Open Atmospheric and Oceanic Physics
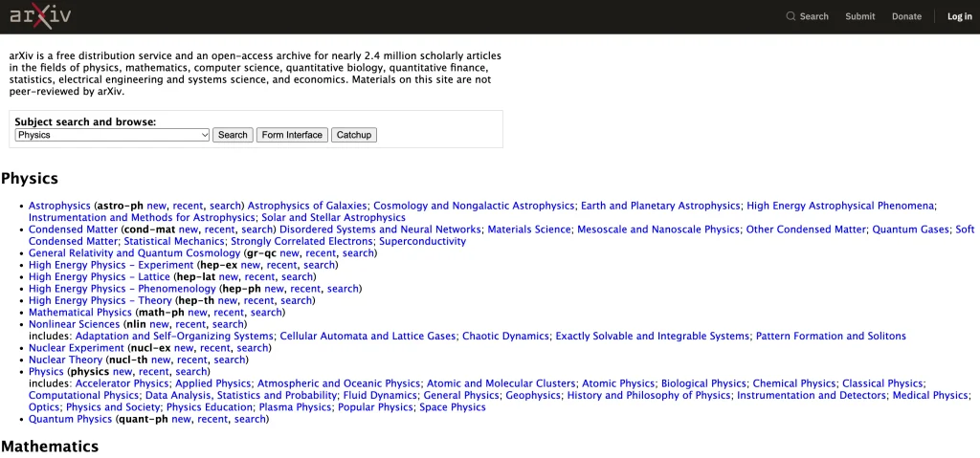 (x=339, y=383)
